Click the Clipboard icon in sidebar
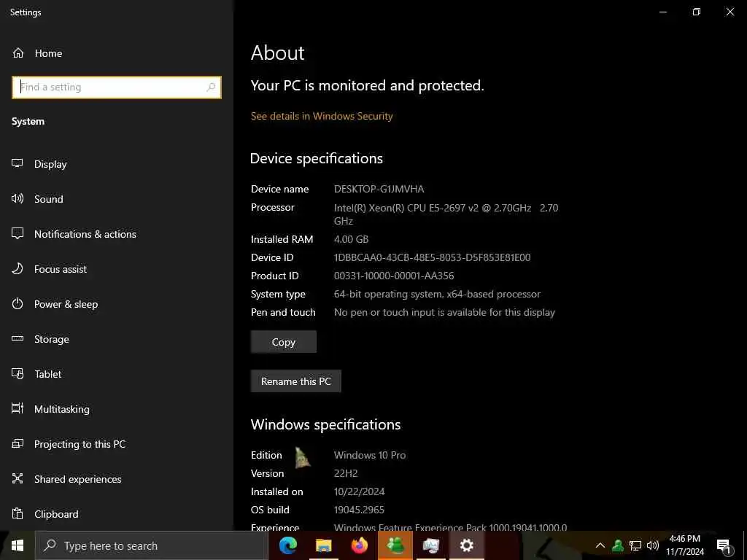The width and height of the screenshot is (747, 560). pos(18,514)
